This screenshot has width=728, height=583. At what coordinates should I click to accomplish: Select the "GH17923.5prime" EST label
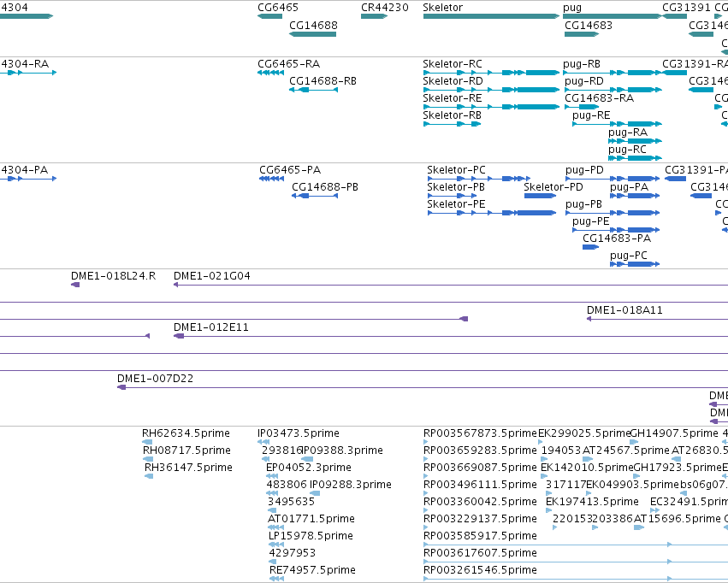678,468
